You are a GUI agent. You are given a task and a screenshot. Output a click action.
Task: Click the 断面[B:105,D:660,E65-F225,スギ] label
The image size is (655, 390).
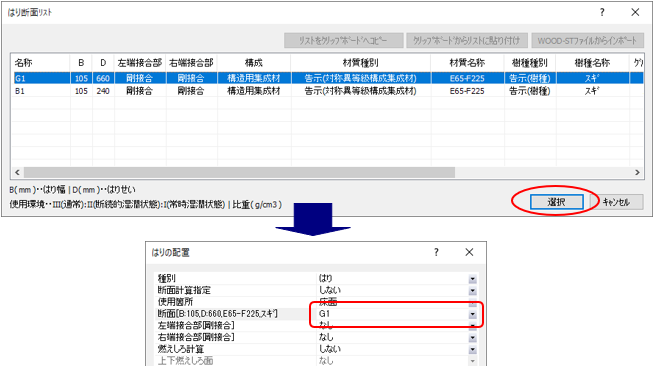coord(218,314)
